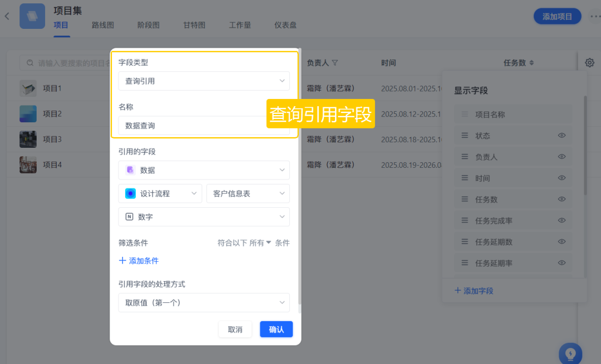Click the 确认 button
Viewport: 601px width, 364px height.
pos(276,330)
